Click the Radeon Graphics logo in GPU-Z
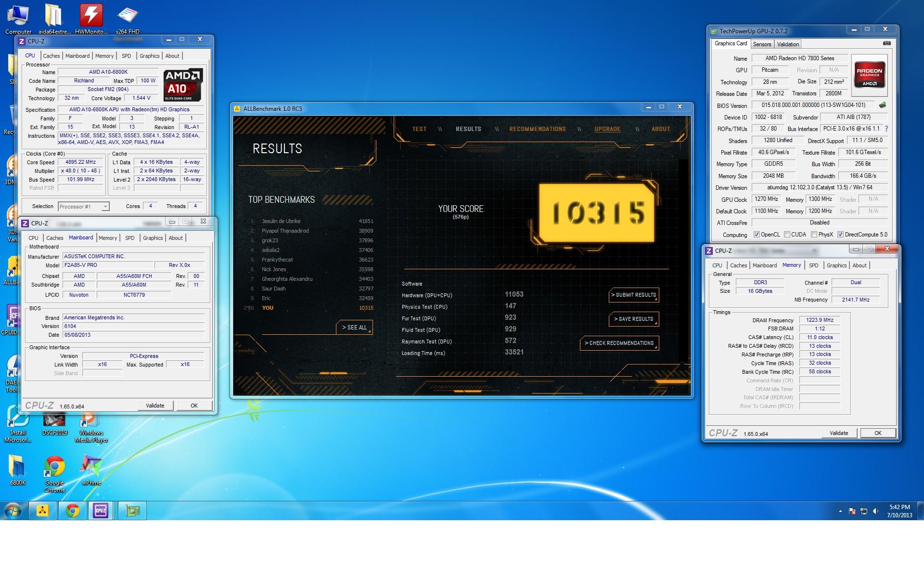The image size is (924, 578). click(x=870, y=74)
